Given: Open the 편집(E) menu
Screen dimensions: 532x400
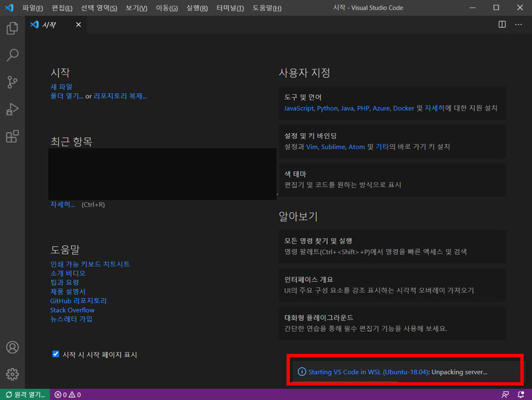Looking at the screenshot, I should click(x=62, y=8).
